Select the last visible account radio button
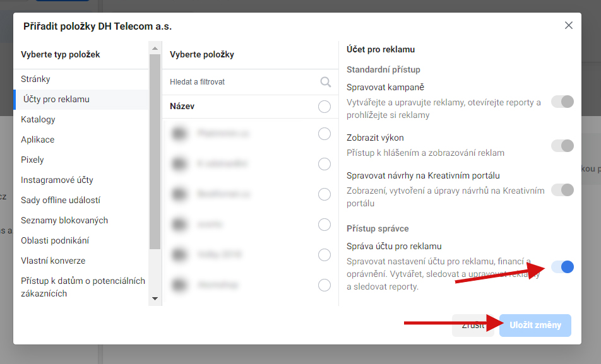The width and height of the screenshot is (601, 364). tap(324, 285)
